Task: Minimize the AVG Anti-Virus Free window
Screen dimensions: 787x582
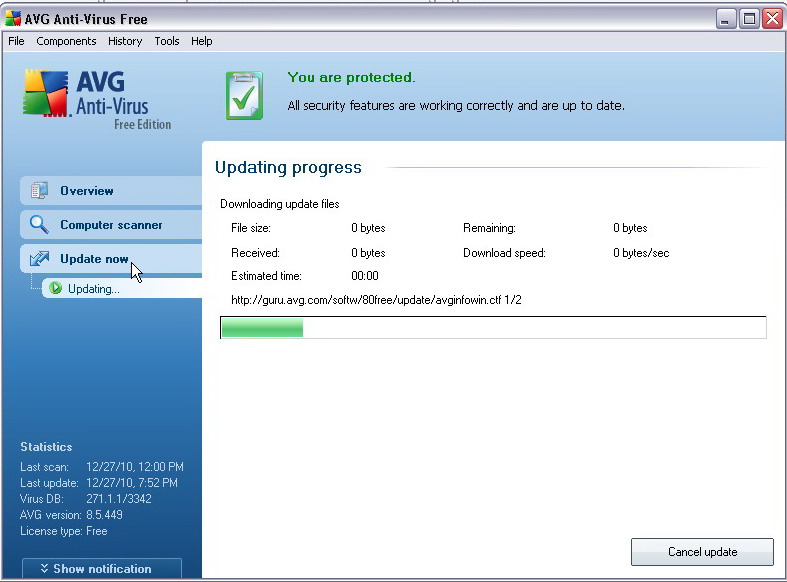Action: point(725,19)
